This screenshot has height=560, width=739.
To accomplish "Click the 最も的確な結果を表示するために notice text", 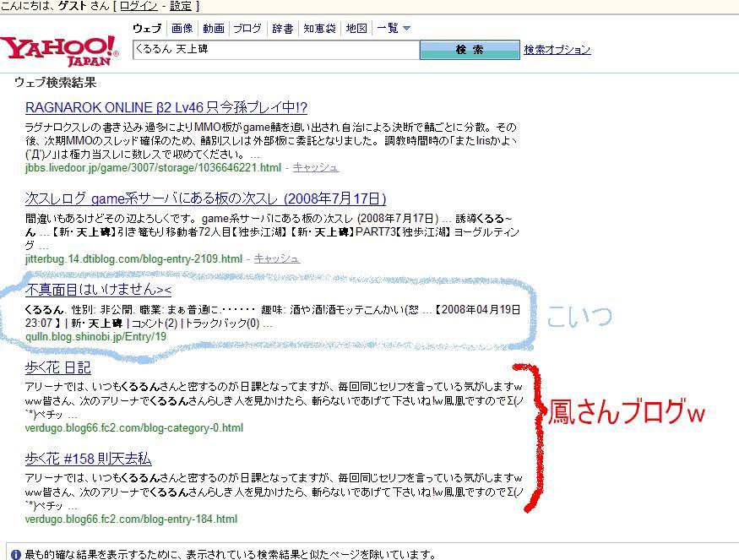I will [x=231, y=555].
